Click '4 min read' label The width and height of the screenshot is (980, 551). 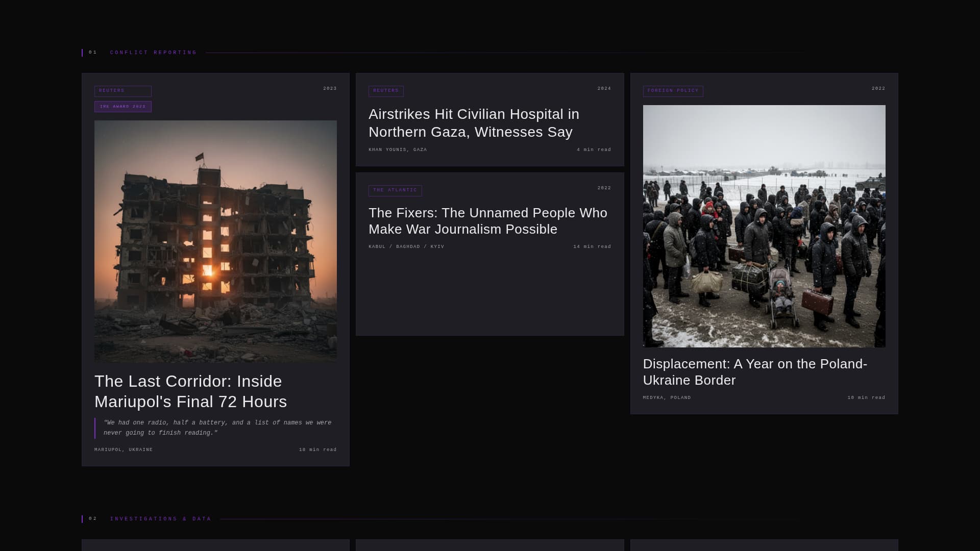pyautogui.click(x=594, y=150)
